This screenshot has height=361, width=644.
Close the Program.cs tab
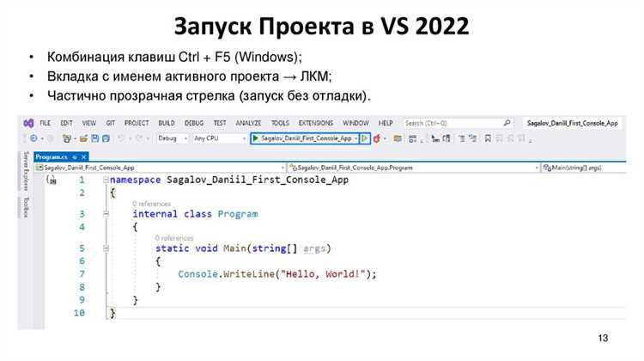click(x=84, y=157)
